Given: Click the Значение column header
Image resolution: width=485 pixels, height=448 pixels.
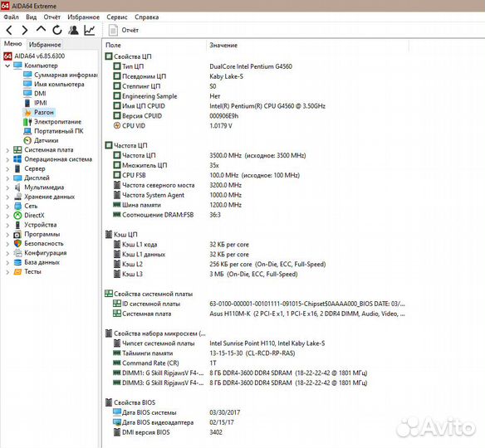Looking at the screenshot, I should click(x=223, y=45).
